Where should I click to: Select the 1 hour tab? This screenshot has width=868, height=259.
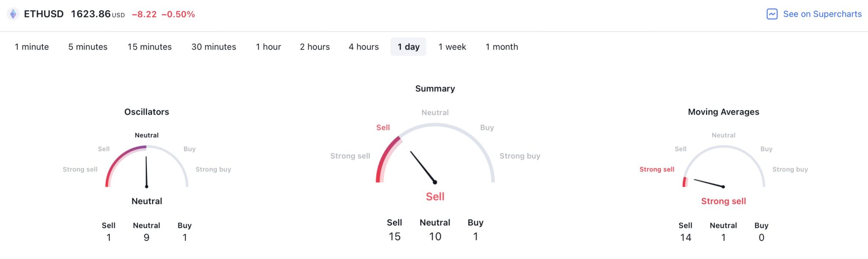268,47
